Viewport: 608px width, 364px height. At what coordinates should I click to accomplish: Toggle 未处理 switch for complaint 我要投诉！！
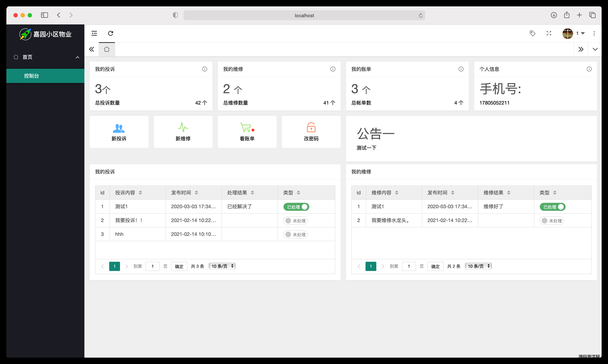(x=295, y=221)
